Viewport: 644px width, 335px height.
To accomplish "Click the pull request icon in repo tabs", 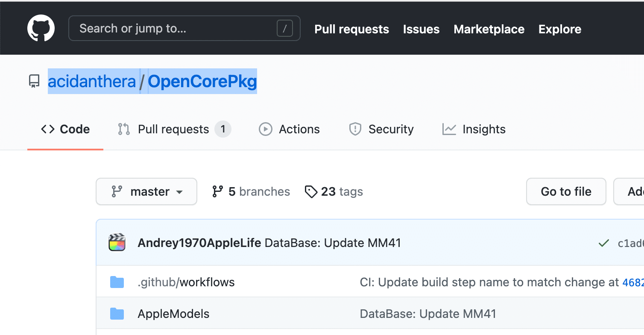I will click(x=124, y=129).
